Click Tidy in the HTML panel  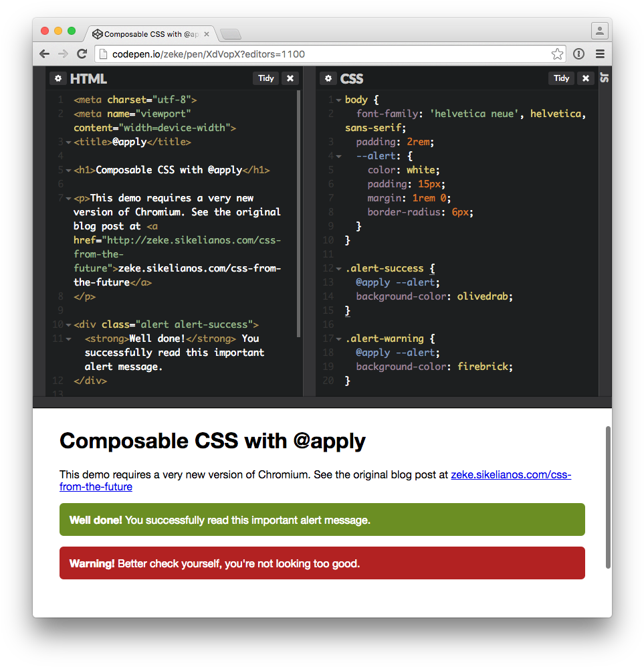[265, 78]
